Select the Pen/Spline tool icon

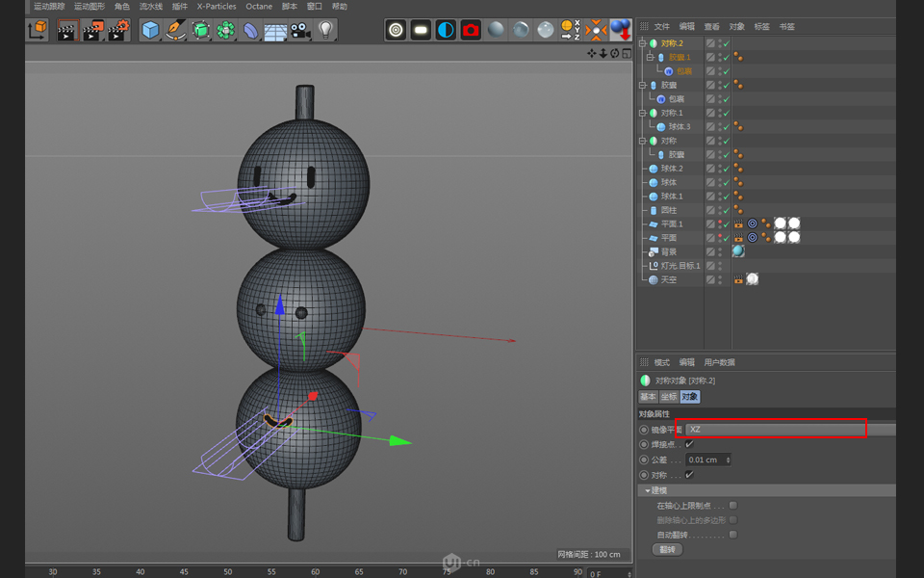coord(176,30)
